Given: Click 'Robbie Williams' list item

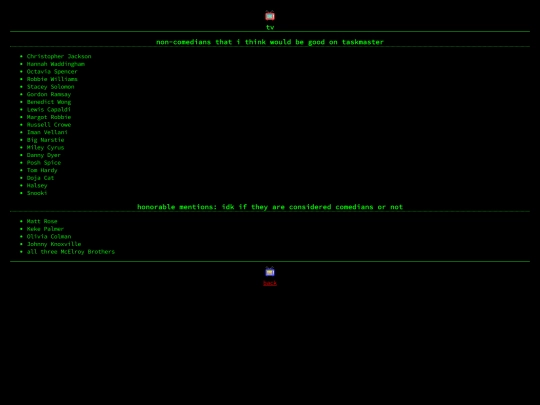Looking at the screenshot, I should [x=52, y=79].
